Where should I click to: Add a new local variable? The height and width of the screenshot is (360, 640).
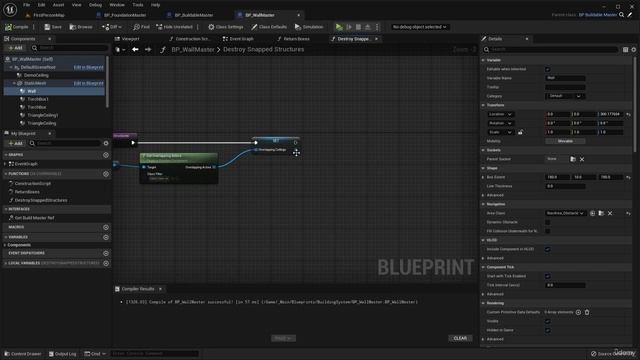106,263
